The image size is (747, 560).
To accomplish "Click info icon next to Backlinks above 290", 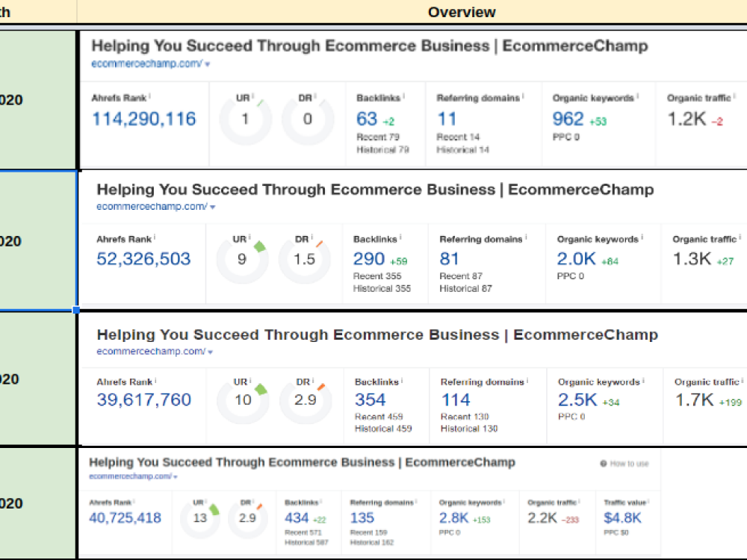I will point(401,238).
